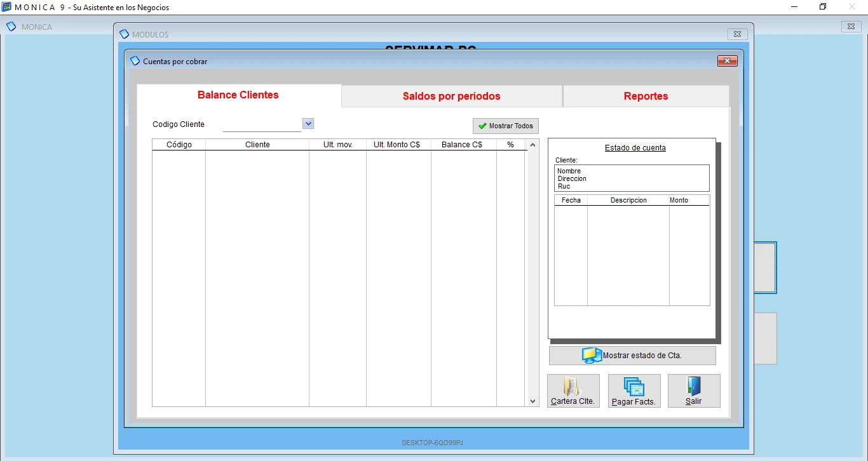Click the green checkmark on Mostrar Todos
Screen dimensions: 868x461
pyautogui.click(x=482, y=126)
